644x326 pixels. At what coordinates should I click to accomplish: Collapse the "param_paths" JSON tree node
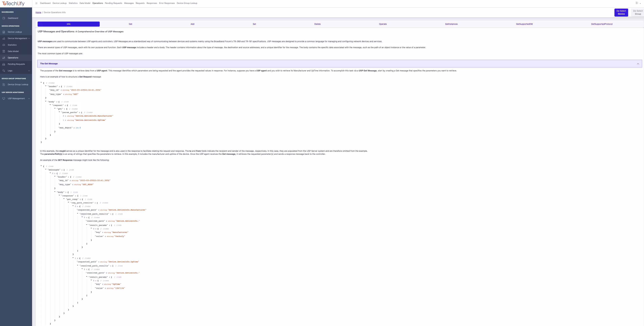59,112
